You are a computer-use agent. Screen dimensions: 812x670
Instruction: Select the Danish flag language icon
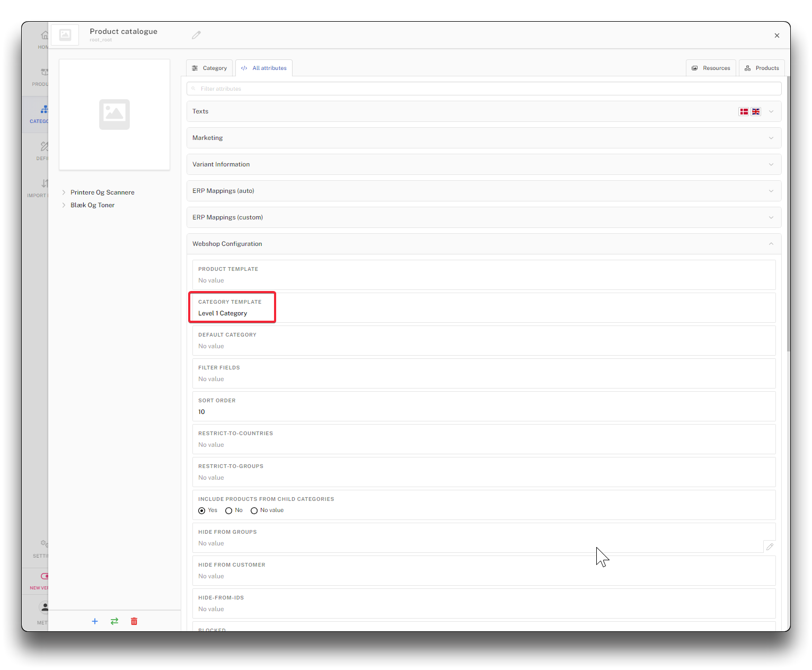pyautogui.click(x=744, y=111)
